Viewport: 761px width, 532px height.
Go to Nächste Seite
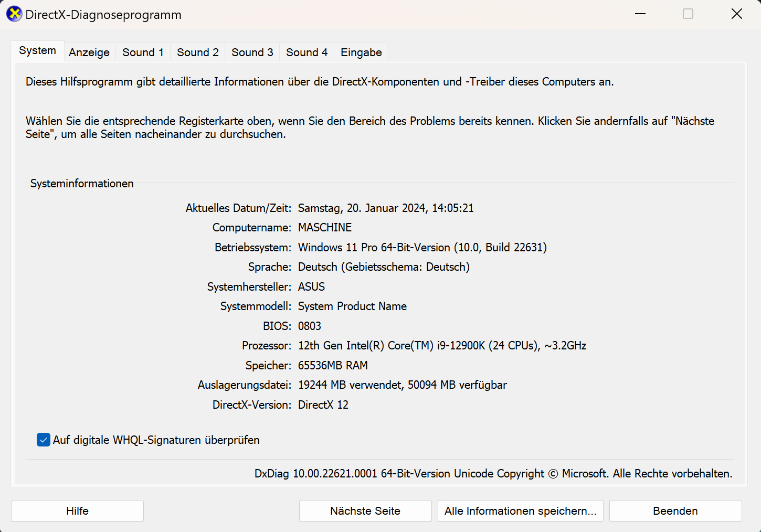tap(365, 511)
